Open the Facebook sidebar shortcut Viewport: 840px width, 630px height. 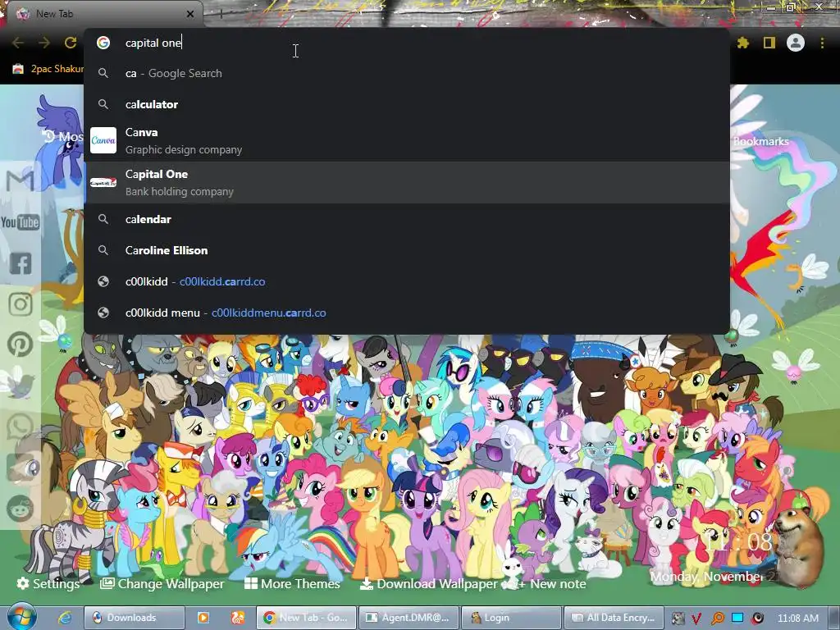(21, 263)
